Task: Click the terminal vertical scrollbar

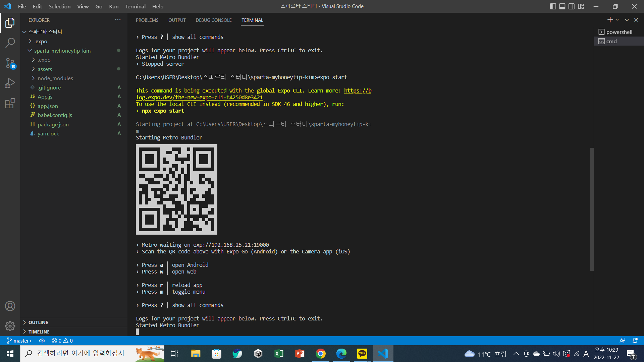Action: [x=592, y=209]
